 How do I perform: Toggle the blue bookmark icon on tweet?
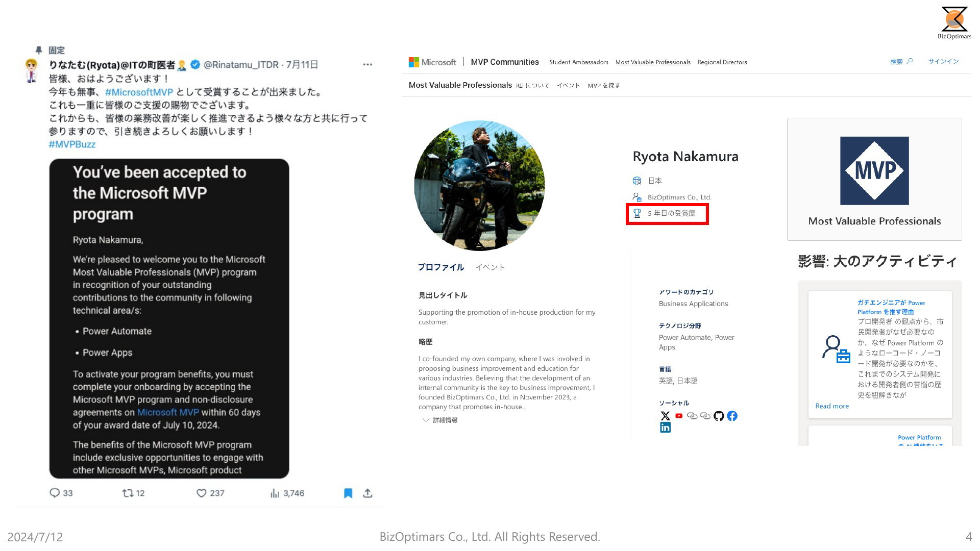coord(348,493)
